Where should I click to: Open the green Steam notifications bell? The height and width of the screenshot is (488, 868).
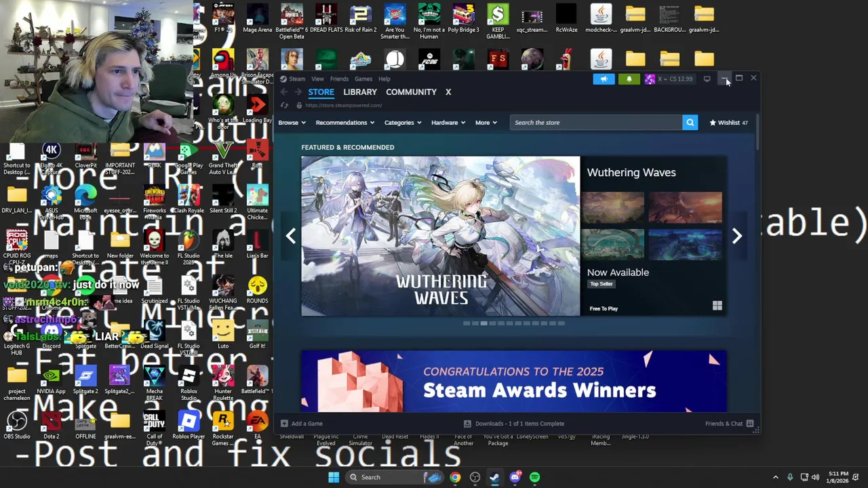coord(629,79)
